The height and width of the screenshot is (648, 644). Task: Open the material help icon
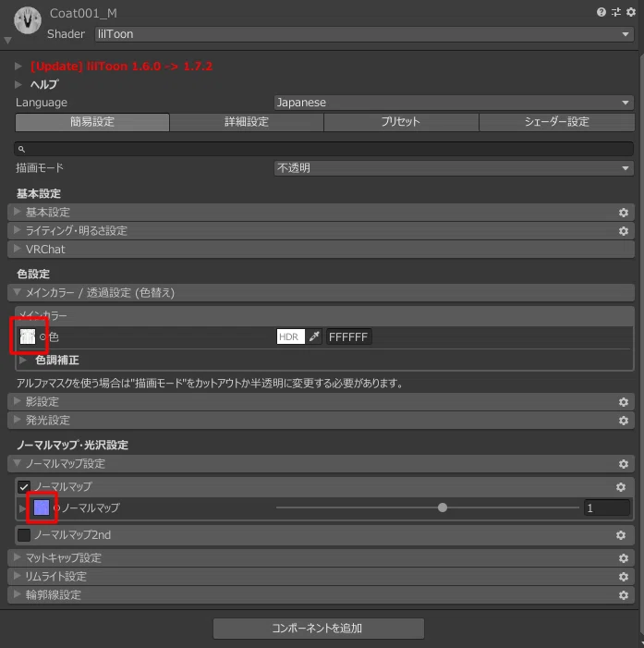601,12
